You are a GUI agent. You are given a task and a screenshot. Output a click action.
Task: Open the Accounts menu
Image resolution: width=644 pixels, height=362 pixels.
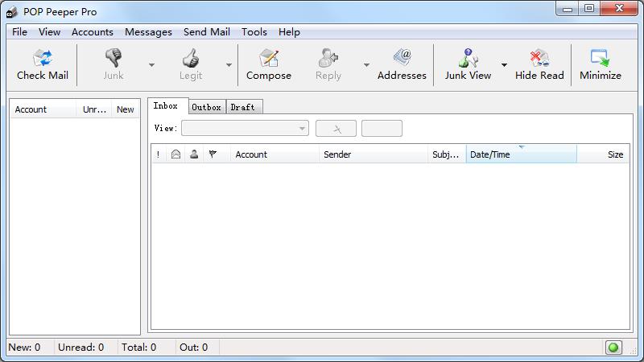(93, 32)
